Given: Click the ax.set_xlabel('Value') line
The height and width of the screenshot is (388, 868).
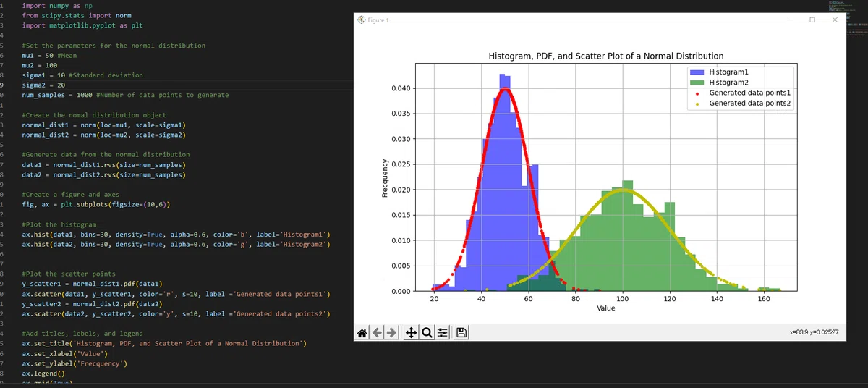Looking at the screenshot, I should point(66,353).
